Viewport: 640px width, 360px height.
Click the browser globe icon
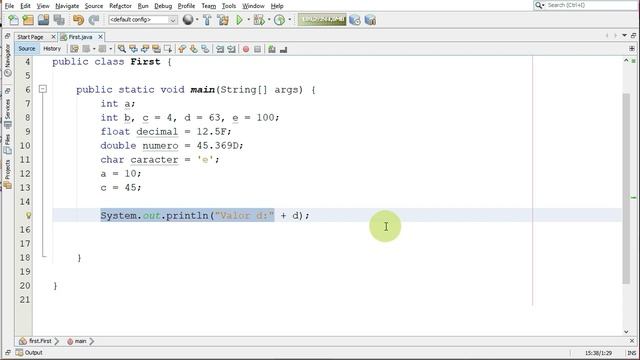click(188, 20)
